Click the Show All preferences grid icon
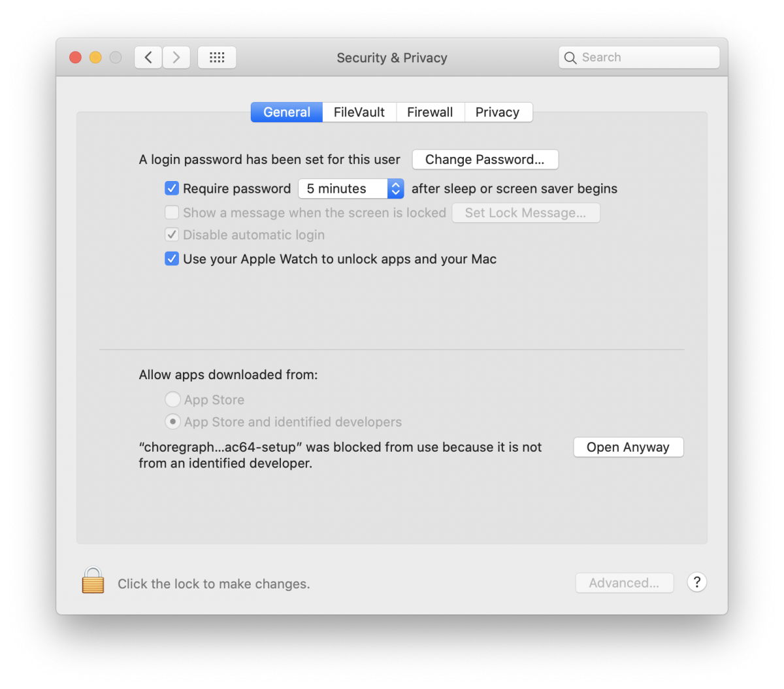The height and width of the screenshot is (689, 784). click(217, 57)
